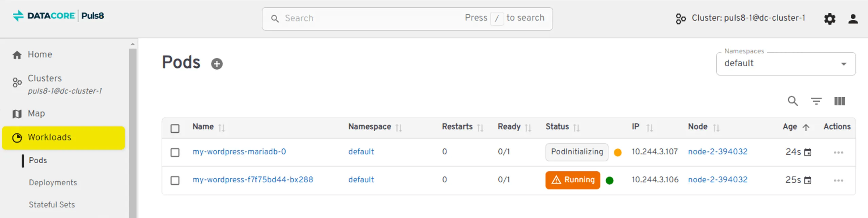The width and height of the screenshot is (868, 218).
Task: Open the column chooser icon
Action: click(x=839, y=101)
